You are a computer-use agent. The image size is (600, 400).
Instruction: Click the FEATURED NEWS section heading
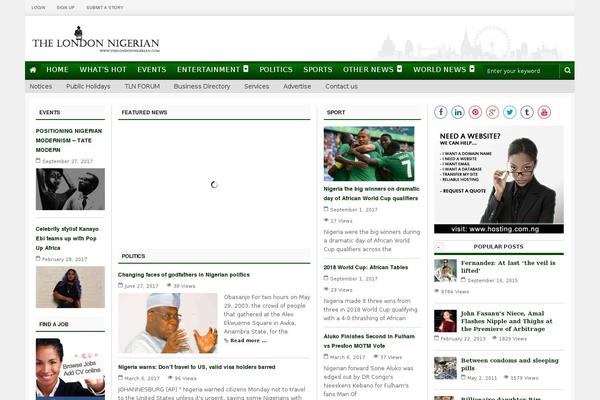pos(144,113)
